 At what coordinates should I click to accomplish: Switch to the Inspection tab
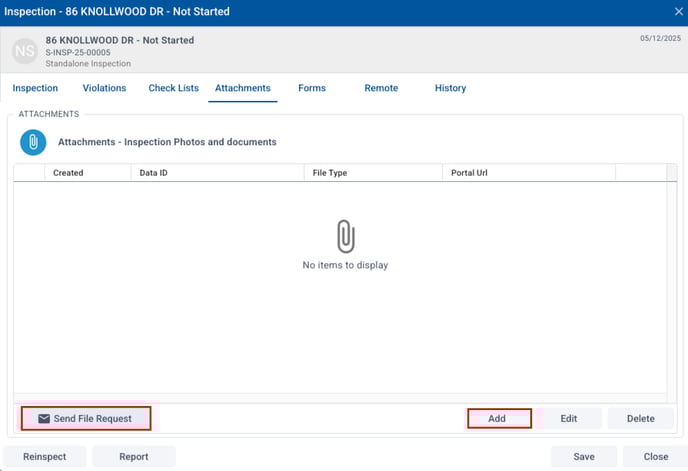point(35,88)
